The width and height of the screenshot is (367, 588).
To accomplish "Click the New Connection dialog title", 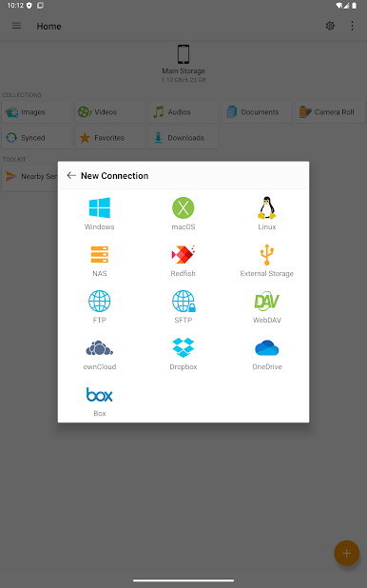I will tap(114, 175).
